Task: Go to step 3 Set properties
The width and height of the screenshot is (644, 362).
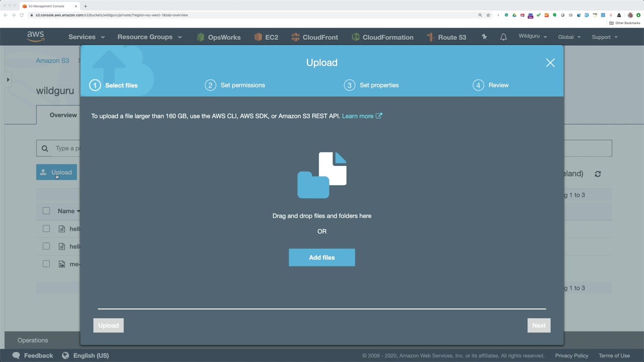Action: coord(371,85)
